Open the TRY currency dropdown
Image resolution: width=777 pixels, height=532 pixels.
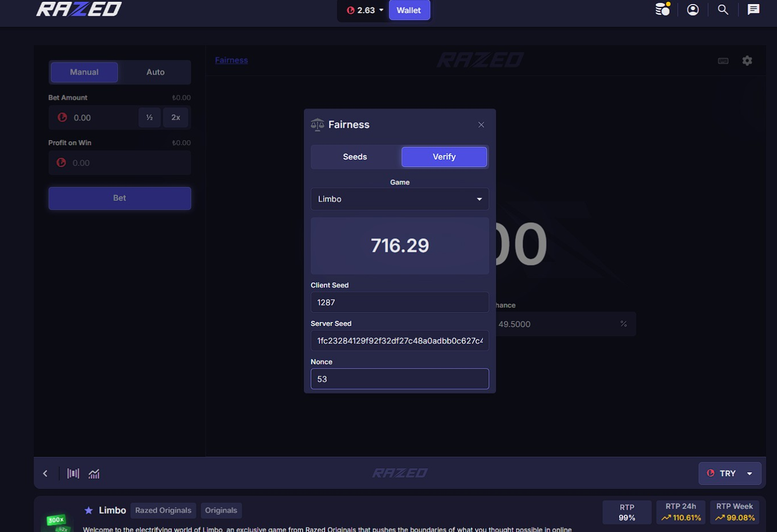click(729, 473)
